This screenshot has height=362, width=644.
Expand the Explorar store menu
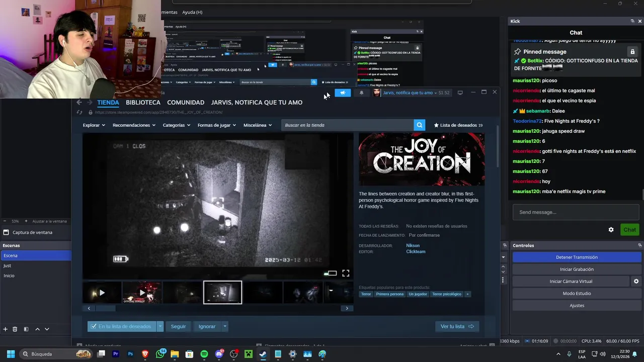(94, 125)
